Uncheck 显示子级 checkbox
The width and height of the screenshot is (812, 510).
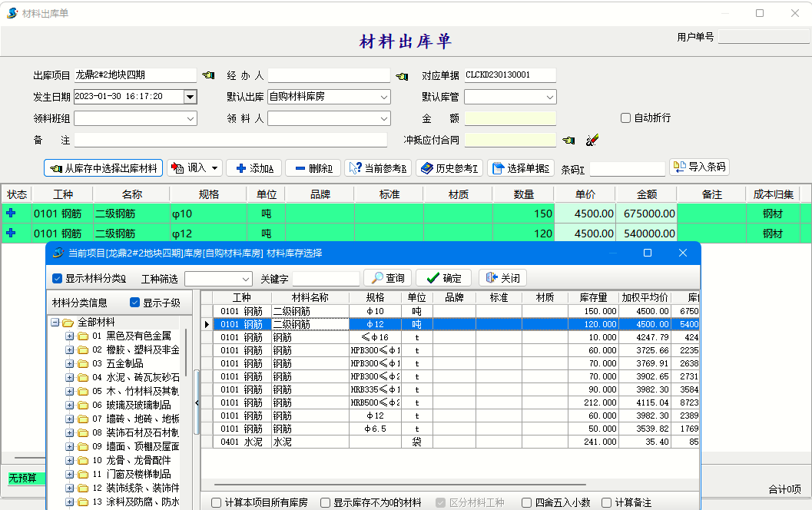click(135, 303)
